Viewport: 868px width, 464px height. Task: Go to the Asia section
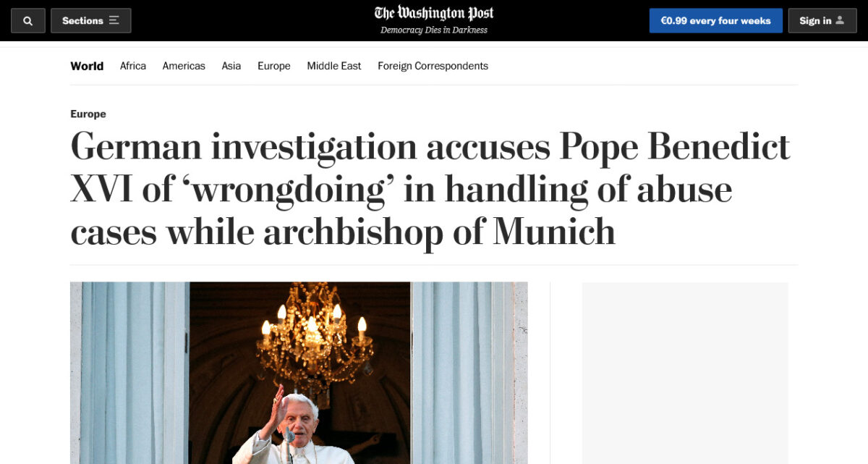231,66
